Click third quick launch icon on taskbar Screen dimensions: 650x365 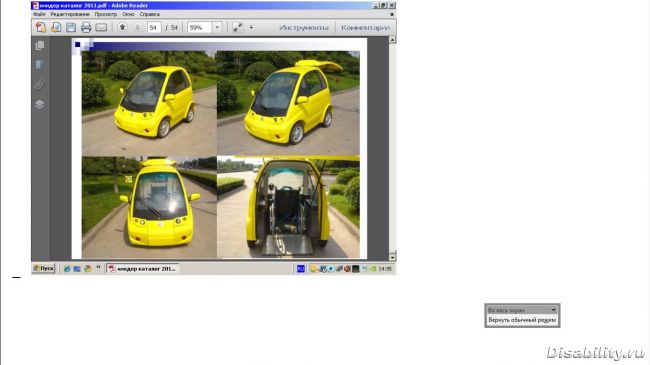coord(87,269)
